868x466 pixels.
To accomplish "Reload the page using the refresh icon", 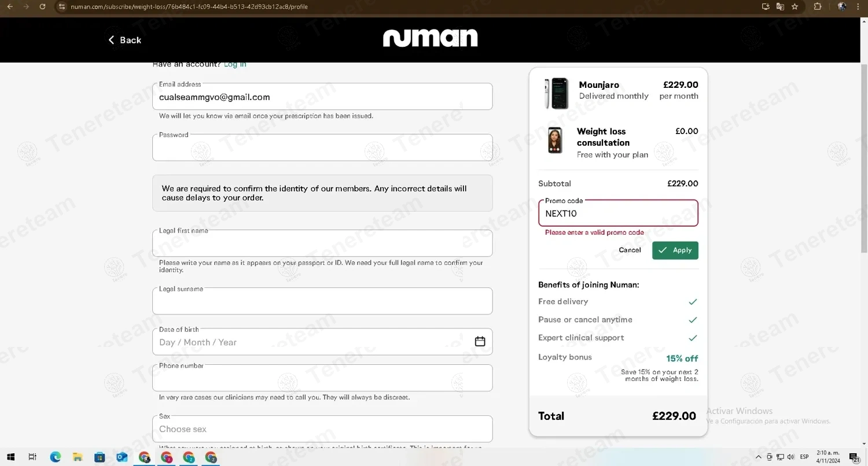I will pyautogui.click(x=42, y=6).
